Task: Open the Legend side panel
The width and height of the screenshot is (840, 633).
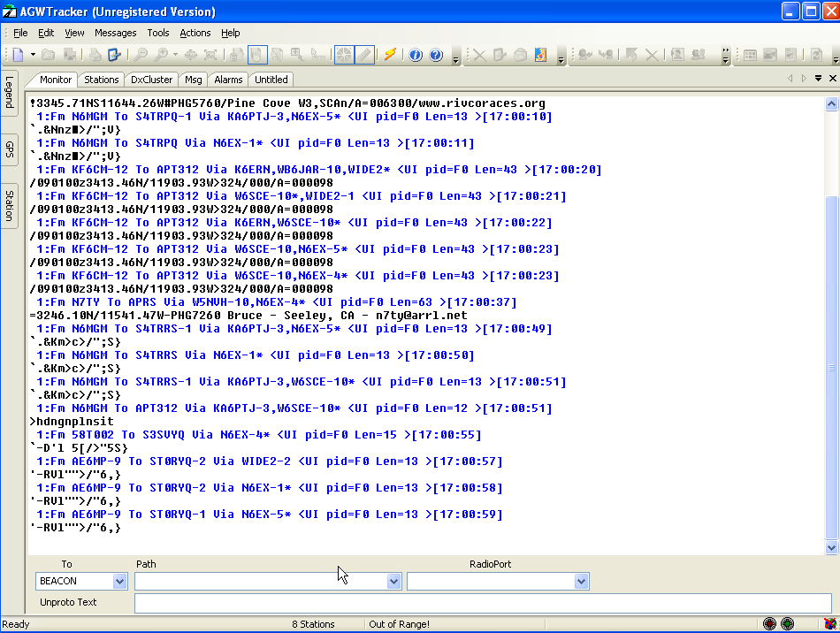Action: point(9,93)
